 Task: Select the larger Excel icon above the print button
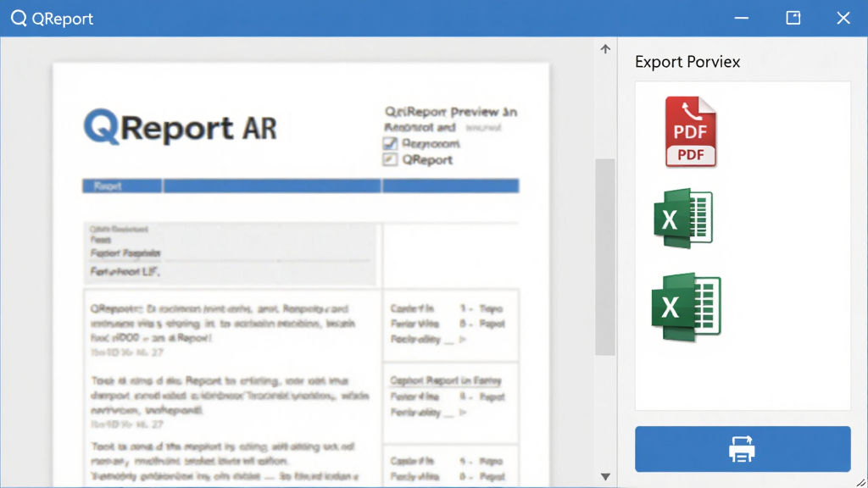(x=687, y=307)
